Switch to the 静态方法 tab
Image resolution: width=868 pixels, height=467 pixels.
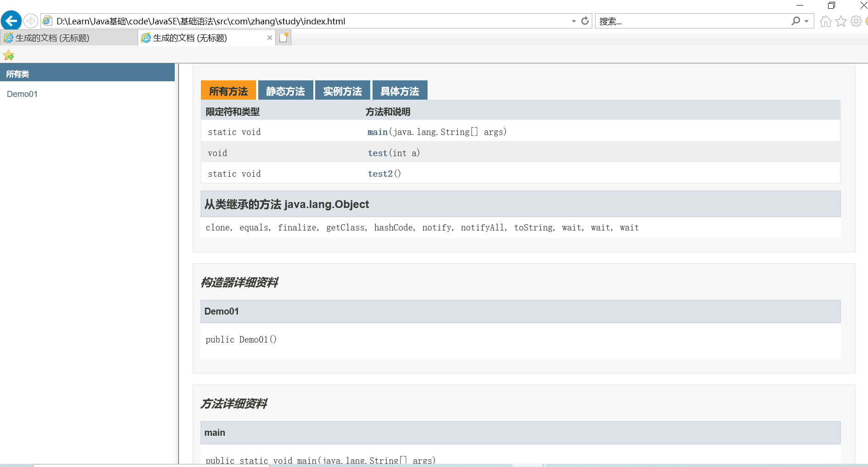[x=285, y=90]
